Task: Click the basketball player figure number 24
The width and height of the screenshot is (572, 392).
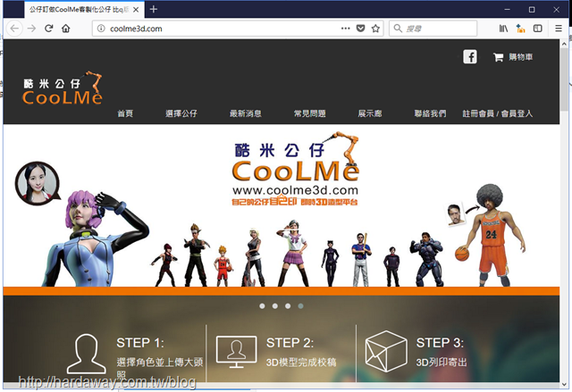Action: click(491, 235)
